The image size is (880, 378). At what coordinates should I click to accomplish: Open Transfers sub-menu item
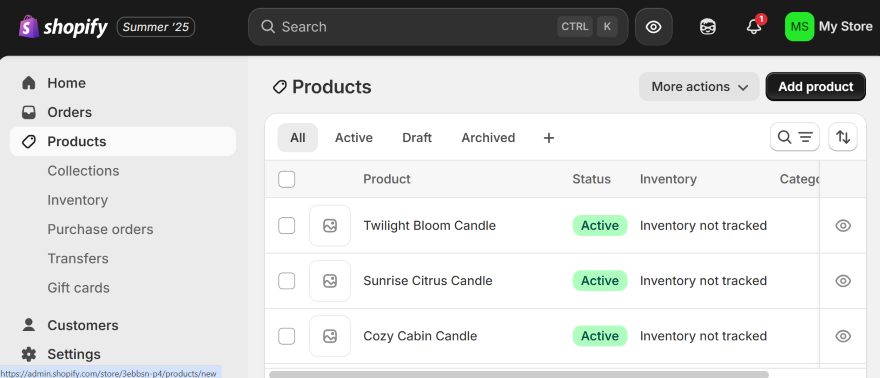coord(77,258)
